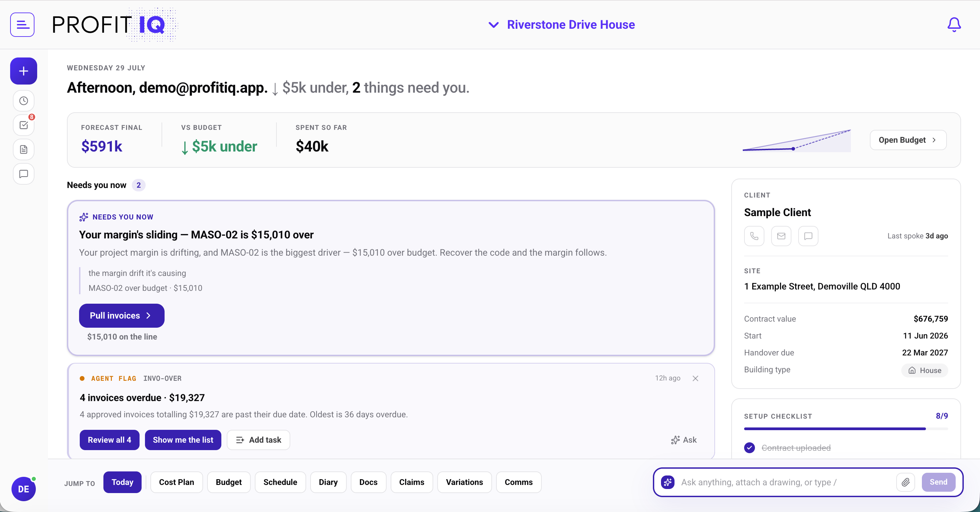Viewport: 980px width, 512px height.
Task: Click the paperclip attach icon
Action: 905,482
